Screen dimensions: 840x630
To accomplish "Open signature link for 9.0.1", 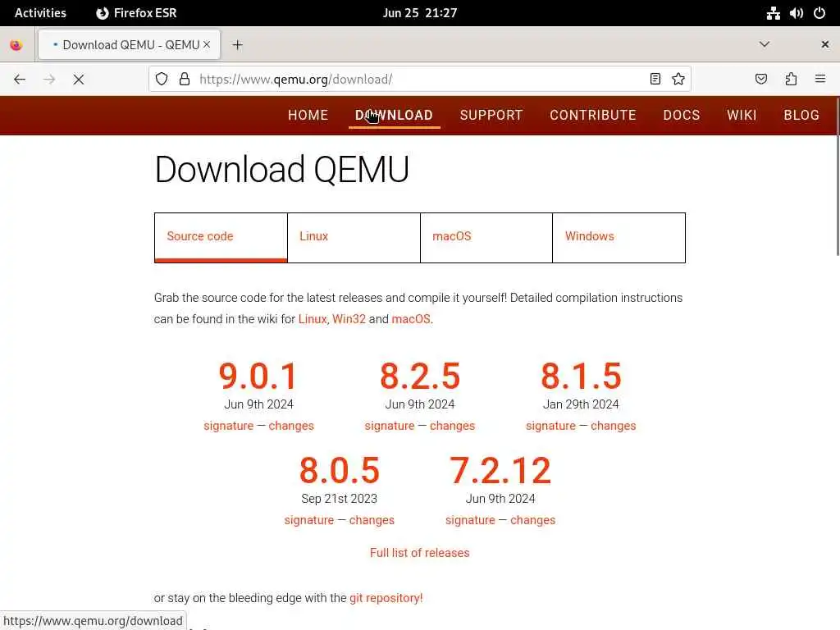I will (229, 426).
